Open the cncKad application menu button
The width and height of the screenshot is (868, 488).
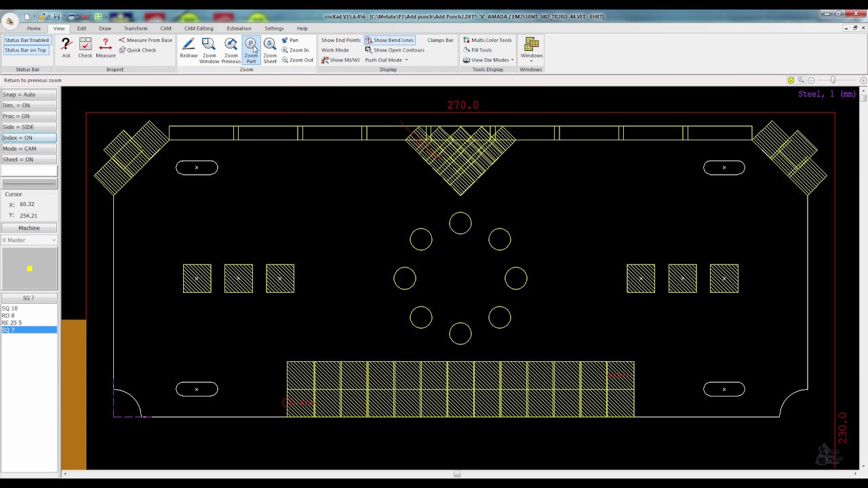click(9, 20)
